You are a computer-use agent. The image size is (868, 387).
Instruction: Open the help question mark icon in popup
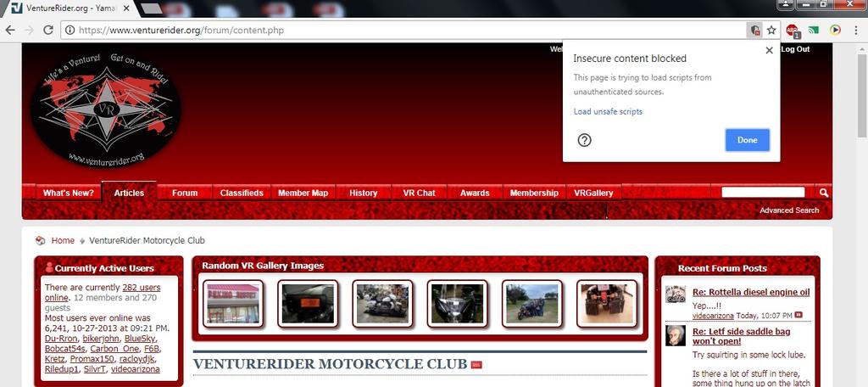585,140
